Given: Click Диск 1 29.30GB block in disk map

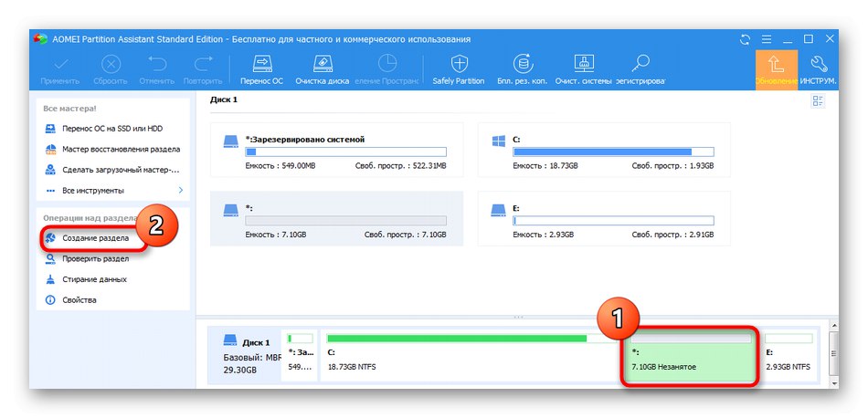Looking at the screenshot, I should pyautogui.click(x=244, y=356).
